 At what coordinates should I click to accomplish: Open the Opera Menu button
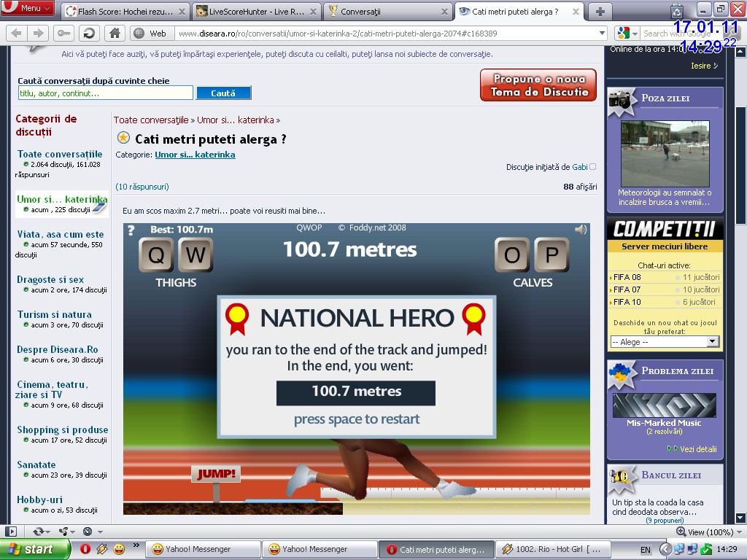(x=27, y=8)
